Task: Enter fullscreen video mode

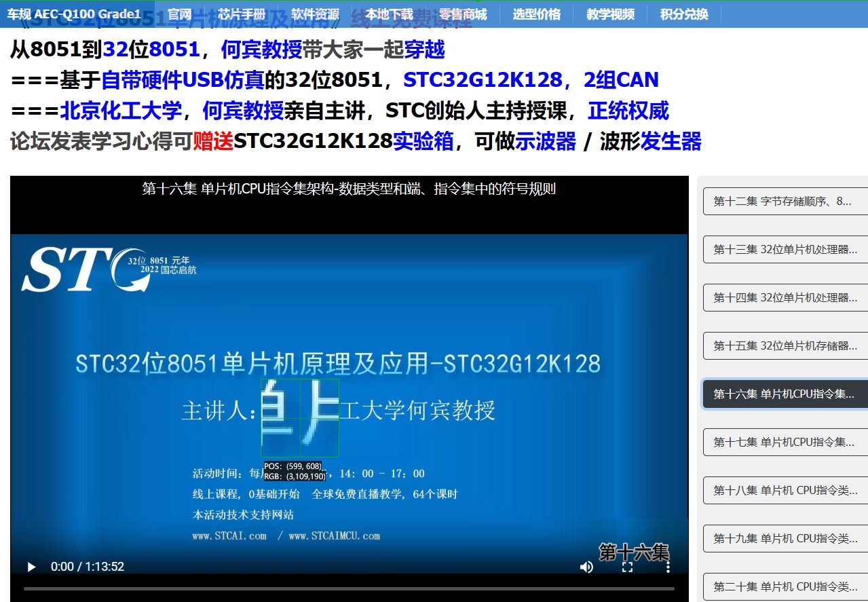Action: pyautogui.click(x=627, y=567)
